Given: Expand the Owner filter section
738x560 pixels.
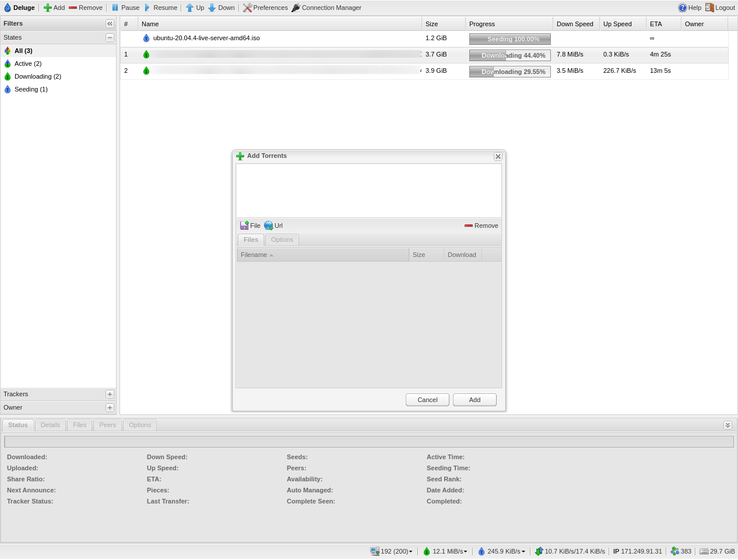Looking at the screenshot, I should [x=110, y=407].
